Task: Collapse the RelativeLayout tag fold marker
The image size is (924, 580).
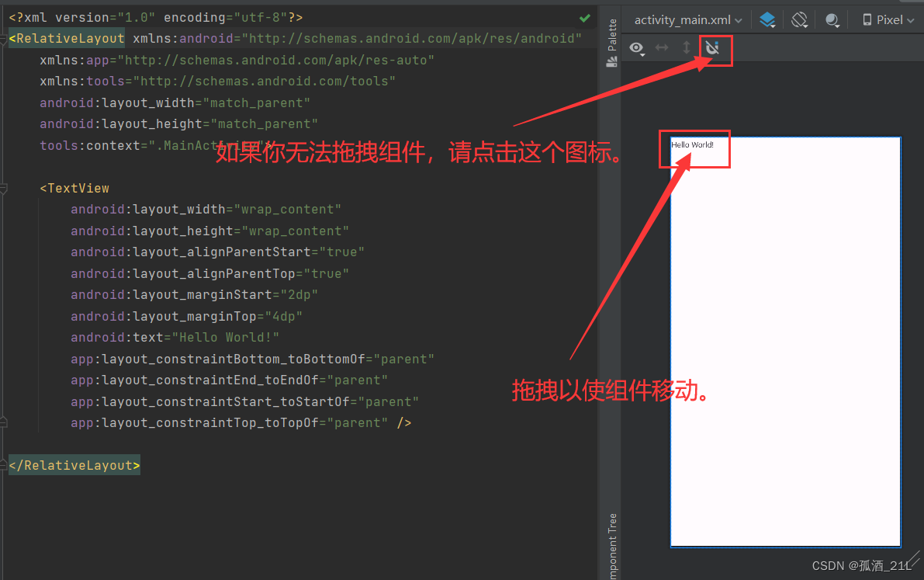Action: coord(4,40)
